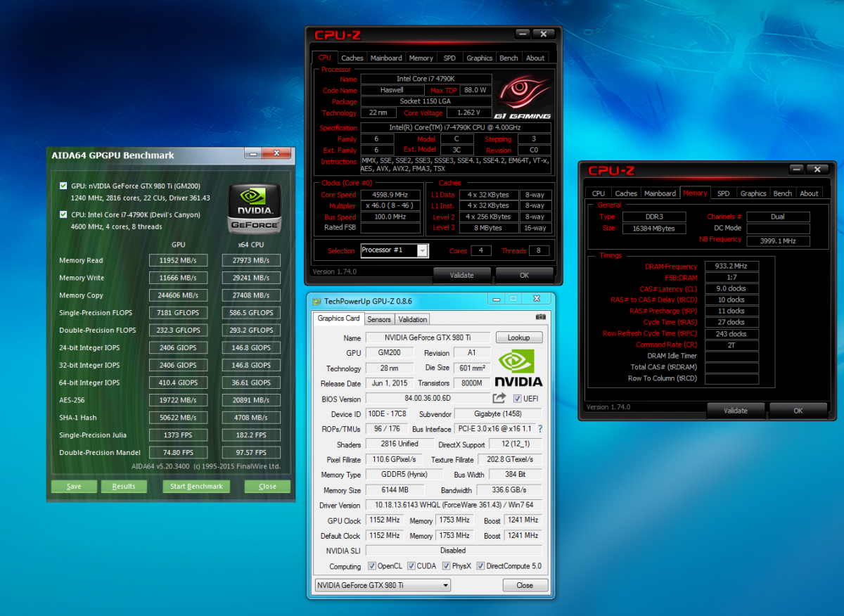Open About tab in CPU-Z processor window
Viewport: 844px width, 616px height.
(x=535, y=58)
